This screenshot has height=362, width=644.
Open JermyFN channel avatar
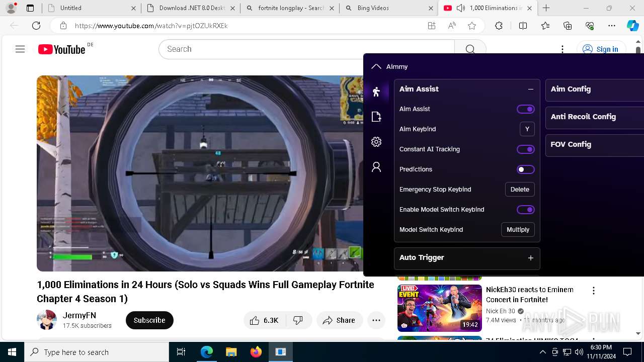(x=47, y=320)
